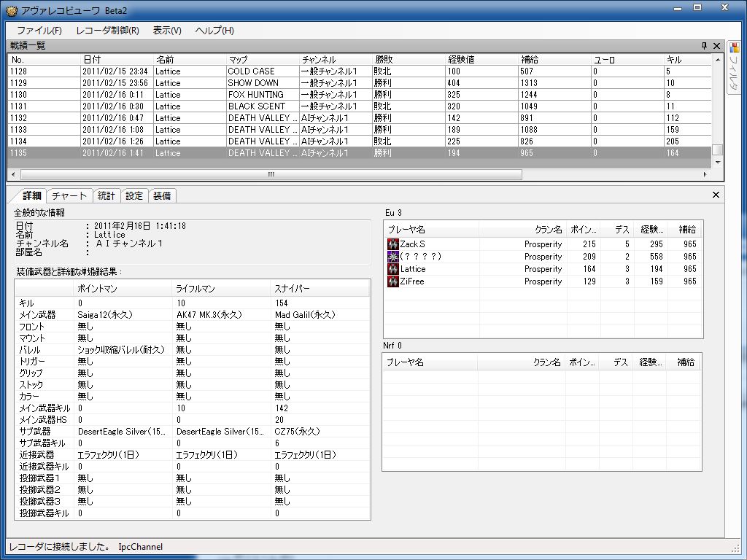Open the レコーダ制御(R) menu
Viewport: 747px width, 560px height.
coord(108,31)
